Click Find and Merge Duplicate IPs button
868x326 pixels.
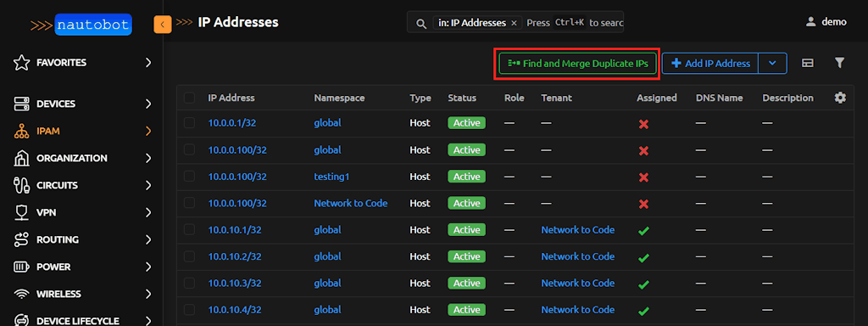coord(577,63)
